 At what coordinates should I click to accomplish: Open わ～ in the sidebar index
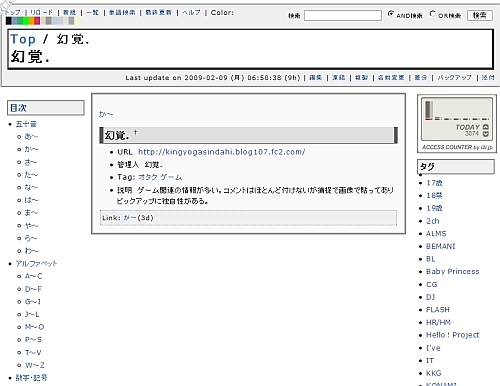tap(31, 251)
